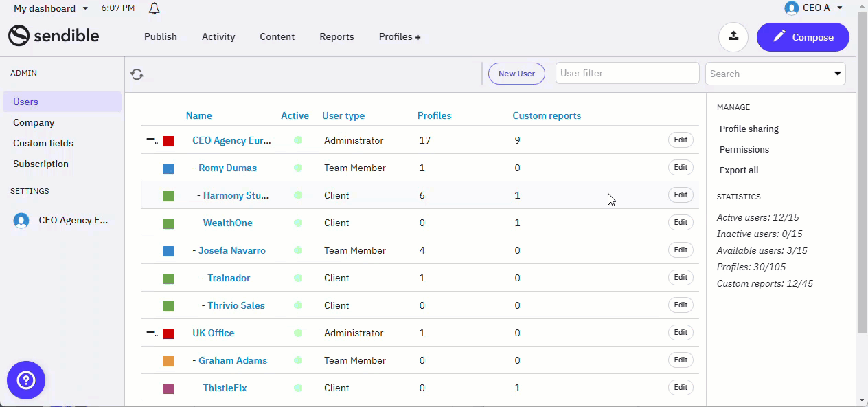Open the help question mark bubble

coord(26,380)
